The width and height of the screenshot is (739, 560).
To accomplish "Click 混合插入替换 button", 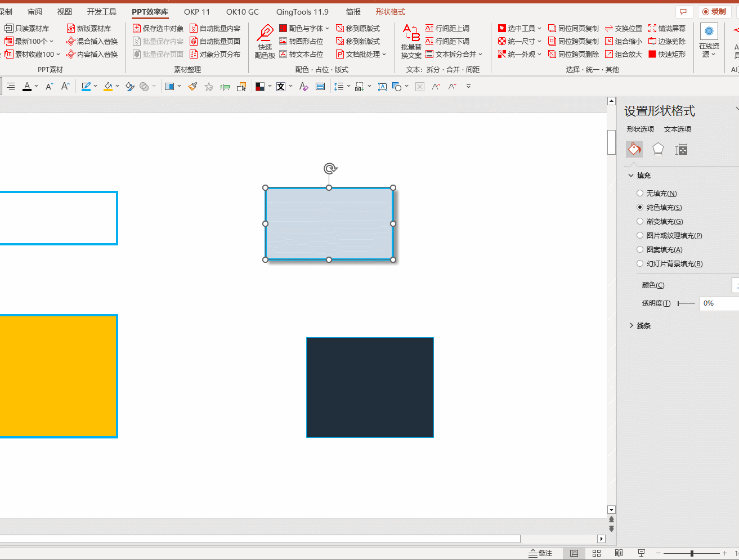I will pyautogui.click(x=92, y=41).
